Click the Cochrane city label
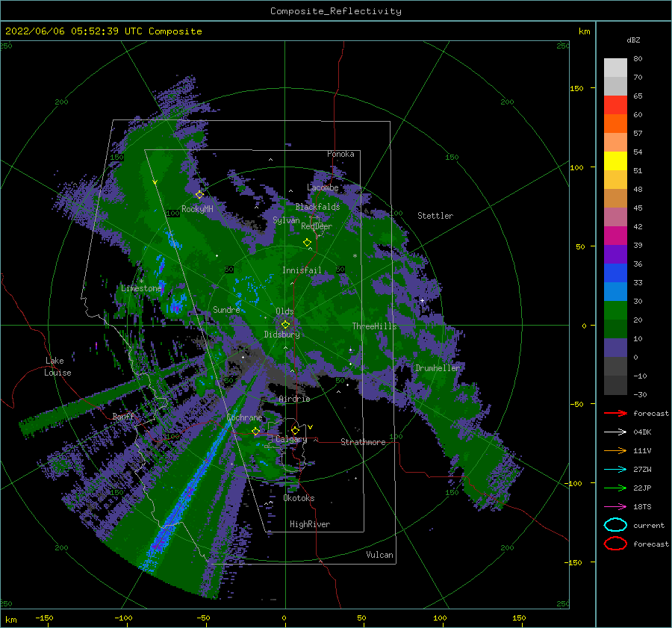 coord(244,417)
